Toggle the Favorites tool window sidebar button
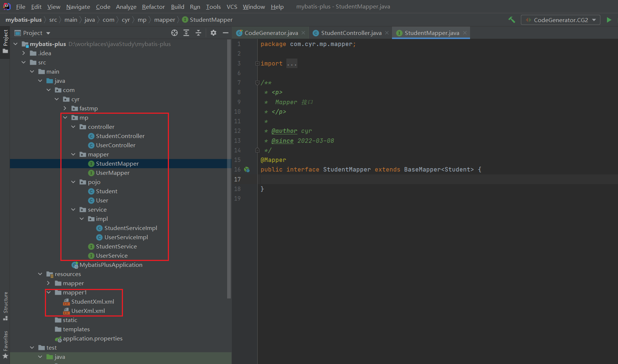The image size is (618, 364). [5, 345]
